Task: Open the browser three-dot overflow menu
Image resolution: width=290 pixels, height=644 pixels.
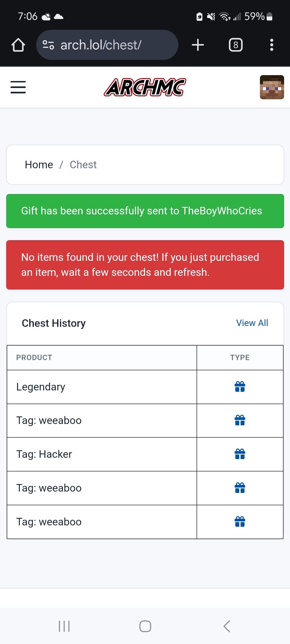Action: coord(272,45)
